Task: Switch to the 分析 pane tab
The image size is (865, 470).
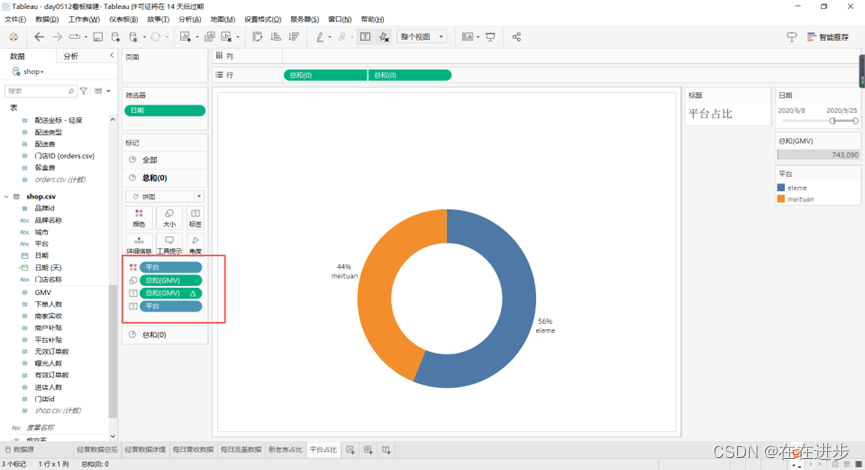Action: 71,56
